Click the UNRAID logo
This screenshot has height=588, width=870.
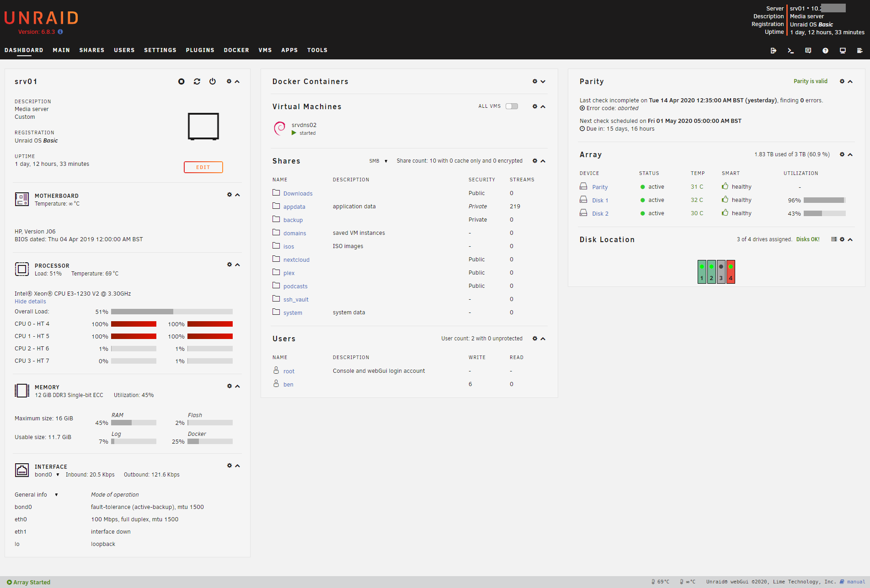tap(41, 18)
